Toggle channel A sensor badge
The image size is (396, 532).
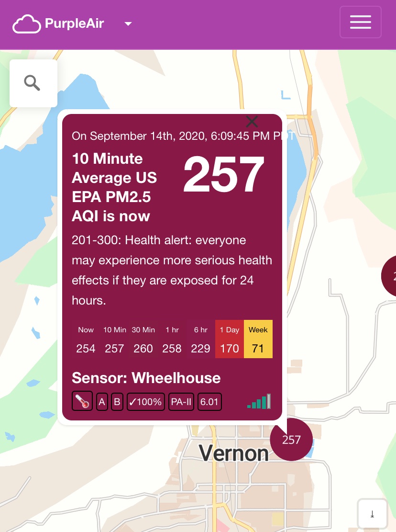tap(102, 402)
